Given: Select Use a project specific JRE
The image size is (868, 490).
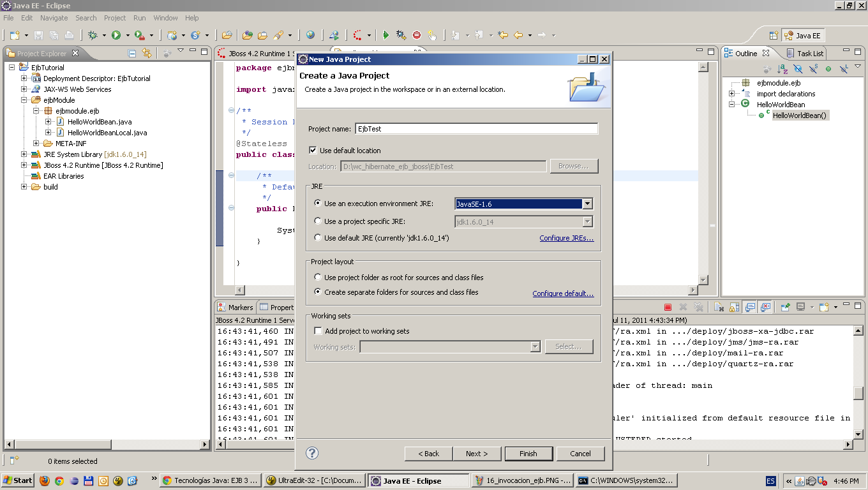Looking at the screenshot, I should (x=317, y=221).
